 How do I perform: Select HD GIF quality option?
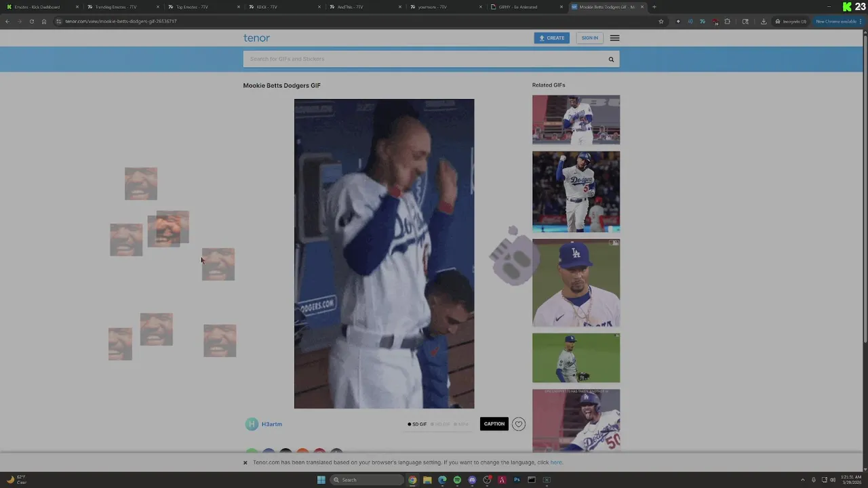[440, 424]
